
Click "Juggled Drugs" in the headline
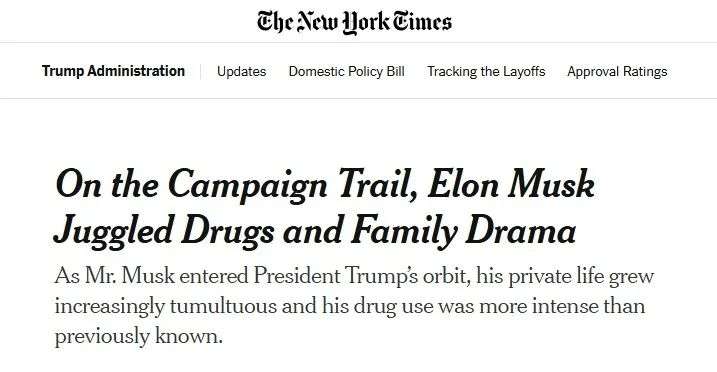[164, 232]
